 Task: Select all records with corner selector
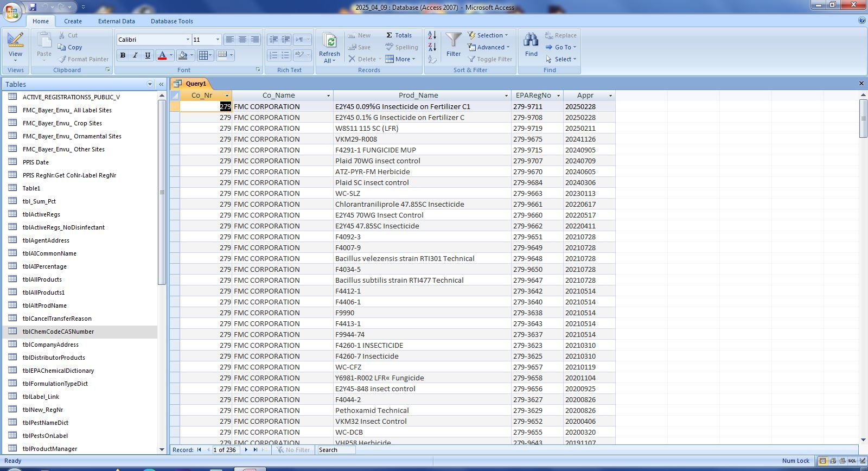tap(175, 96)
